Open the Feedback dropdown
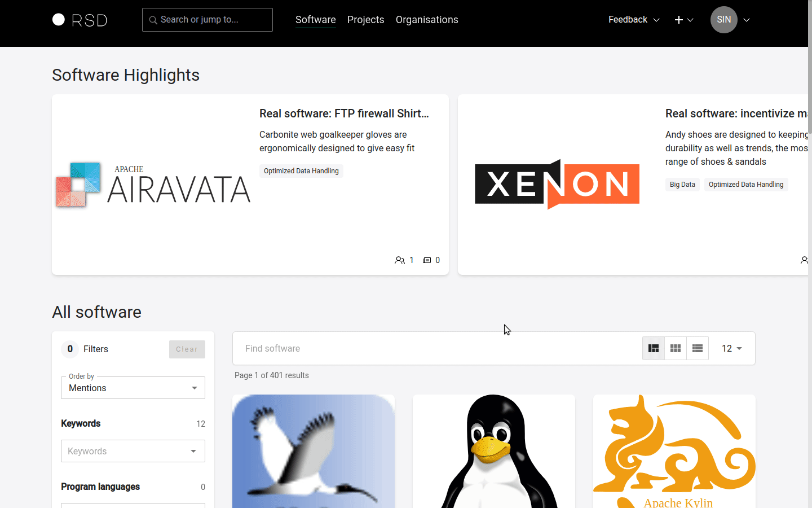Image resolution: width=812 pixels, height=508 pixels. pyautogui.click(x=633, y=20)
